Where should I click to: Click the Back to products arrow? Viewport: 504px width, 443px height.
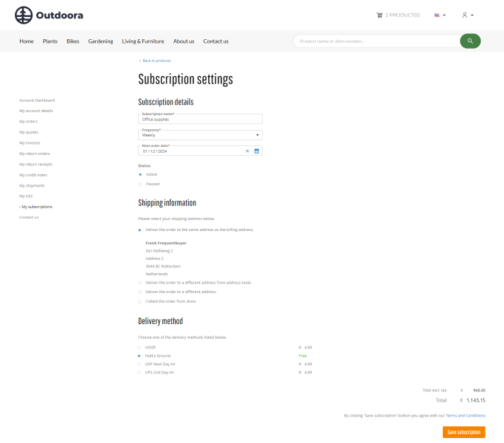pyautogui.click(x=139, y=61)
